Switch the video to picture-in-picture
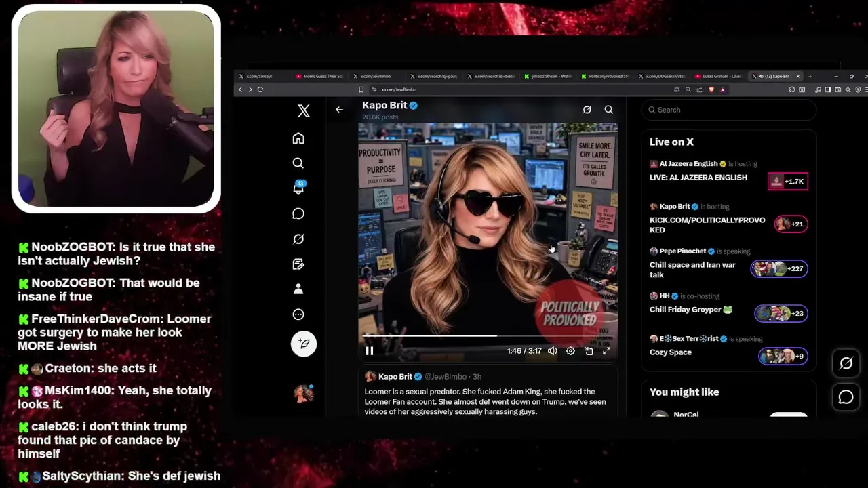 (x=589, y=350)
